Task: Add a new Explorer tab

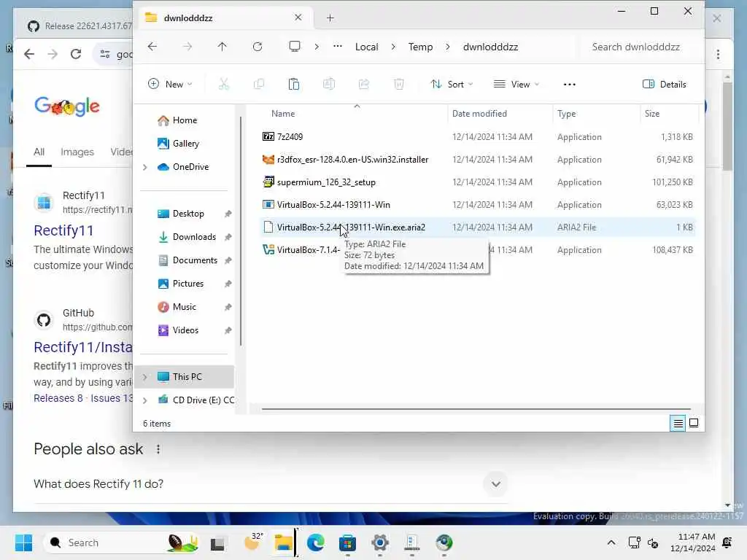Action: pos(330,18)
